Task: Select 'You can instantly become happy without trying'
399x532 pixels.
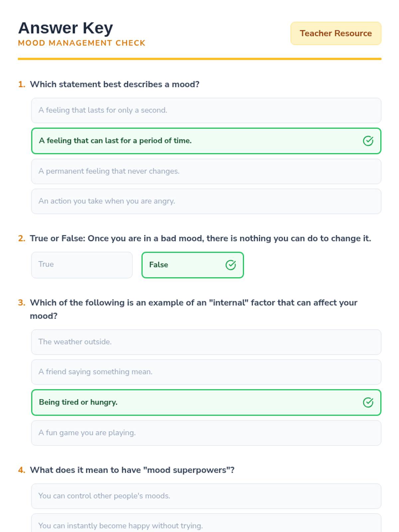Action: pos(206,525)
